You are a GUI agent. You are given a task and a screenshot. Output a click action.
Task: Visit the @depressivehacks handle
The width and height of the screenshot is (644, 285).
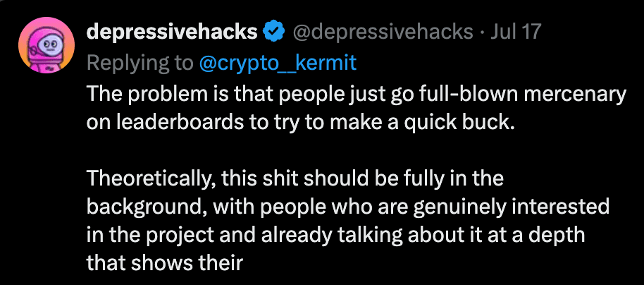(382, 32)
